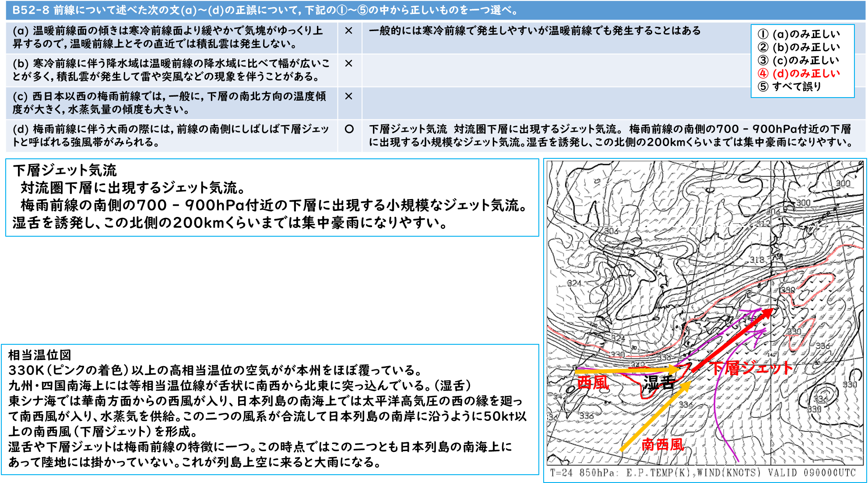Select answer option ② (b)のみ正しい
The image size is (868, 483).
tap(799, 47)
